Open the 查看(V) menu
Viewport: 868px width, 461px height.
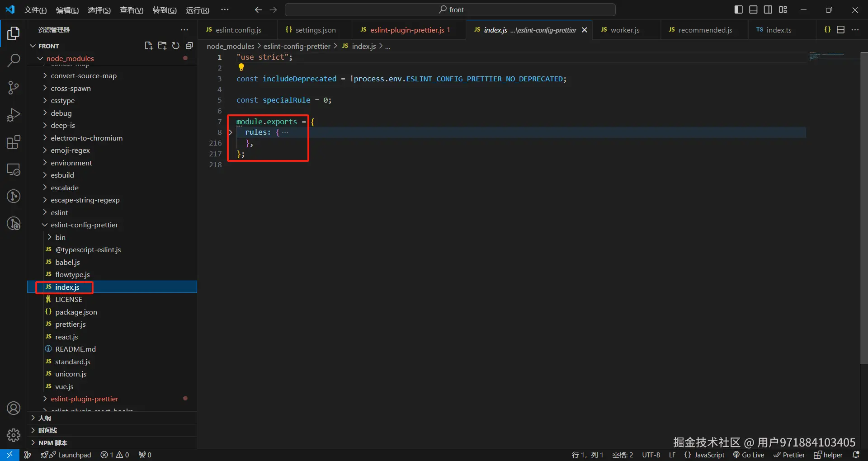(x=132, y=10)
